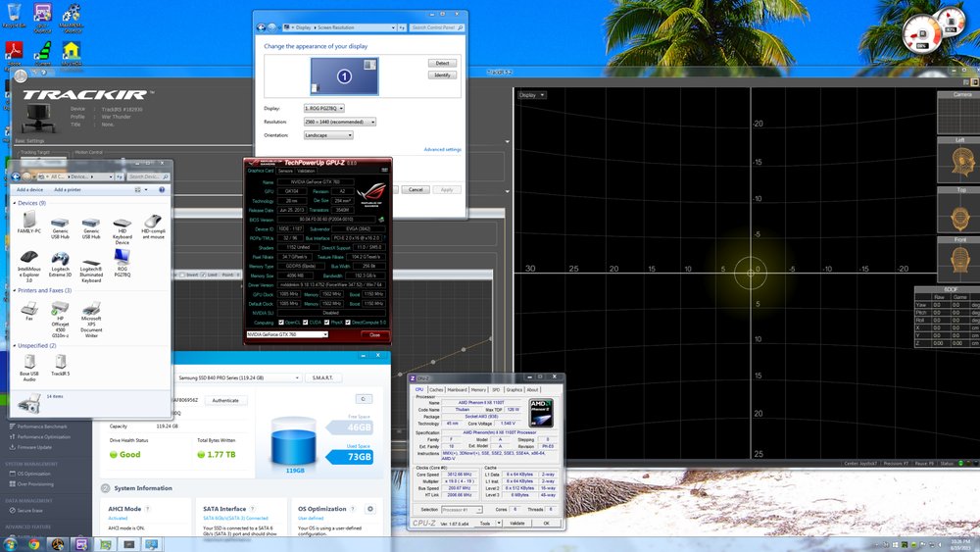This screenshot has height=552, width=980.
Task: Open the CPU-Z Caches tab
Action: 436,389
